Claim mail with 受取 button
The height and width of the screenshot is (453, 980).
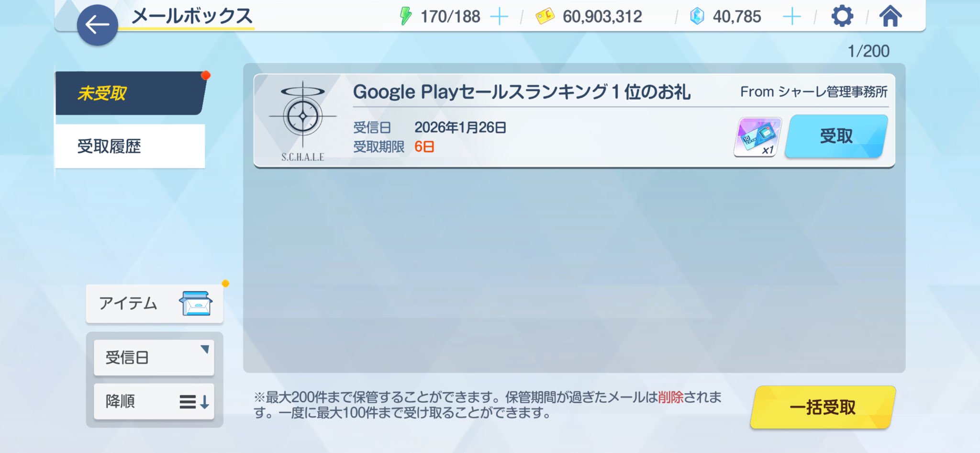(836, 136)
